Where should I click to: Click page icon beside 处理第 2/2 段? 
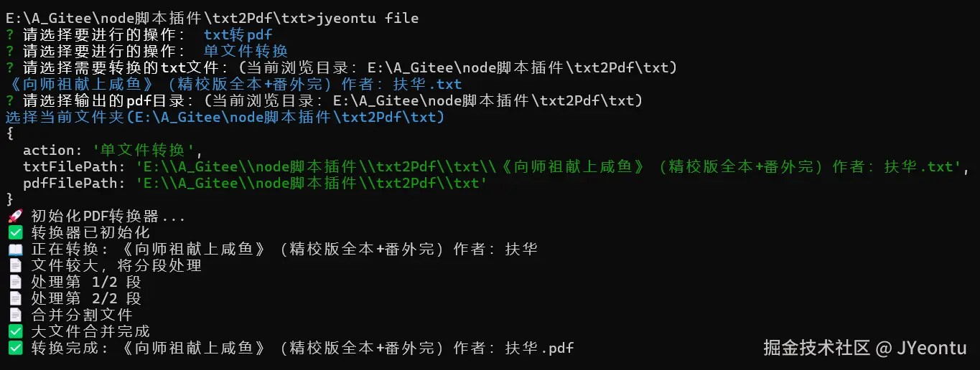[x=15, y=298]
